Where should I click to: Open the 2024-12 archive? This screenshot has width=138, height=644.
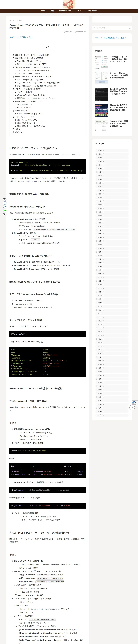click(x=112, y=183)
